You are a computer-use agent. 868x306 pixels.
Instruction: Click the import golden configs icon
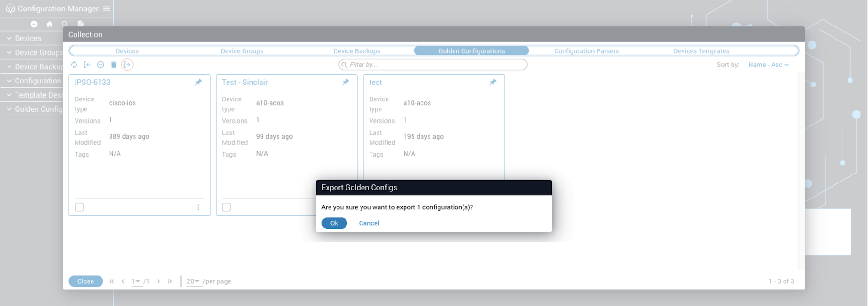87,65
